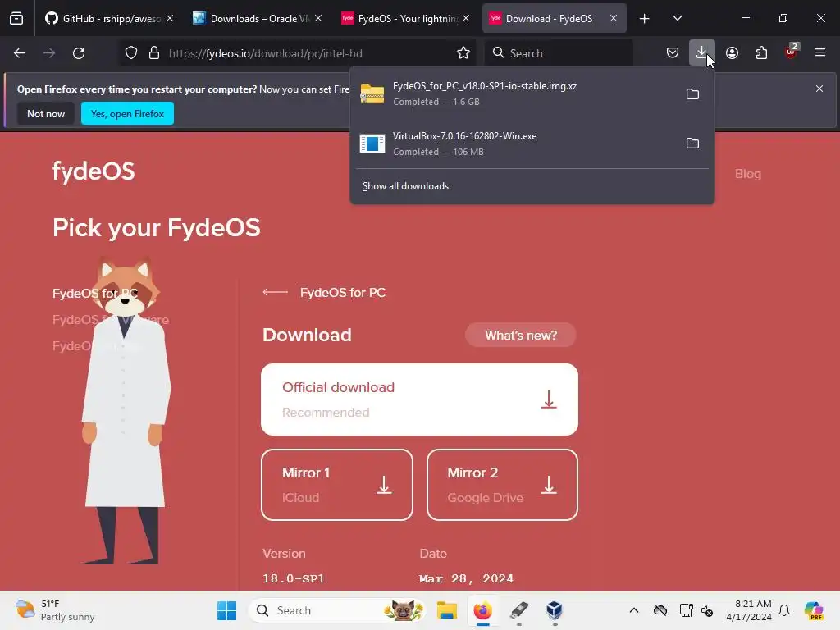Close the downloads panel via toolbar icon
Image resolution: width=840 pixels, height=630 pixels.
[x=702, y=53]
